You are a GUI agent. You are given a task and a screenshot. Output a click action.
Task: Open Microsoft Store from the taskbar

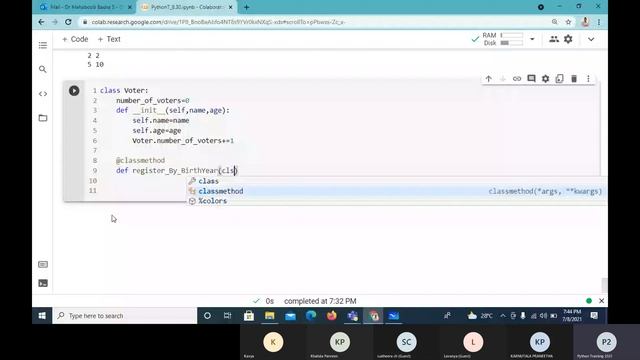tap(249, 316)
